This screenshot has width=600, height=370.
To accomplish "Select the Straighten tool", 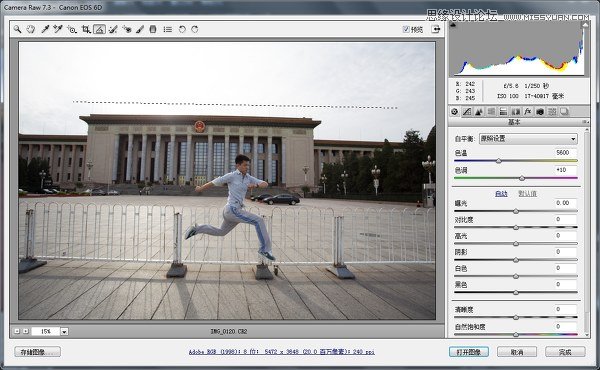I will [99, 29].
